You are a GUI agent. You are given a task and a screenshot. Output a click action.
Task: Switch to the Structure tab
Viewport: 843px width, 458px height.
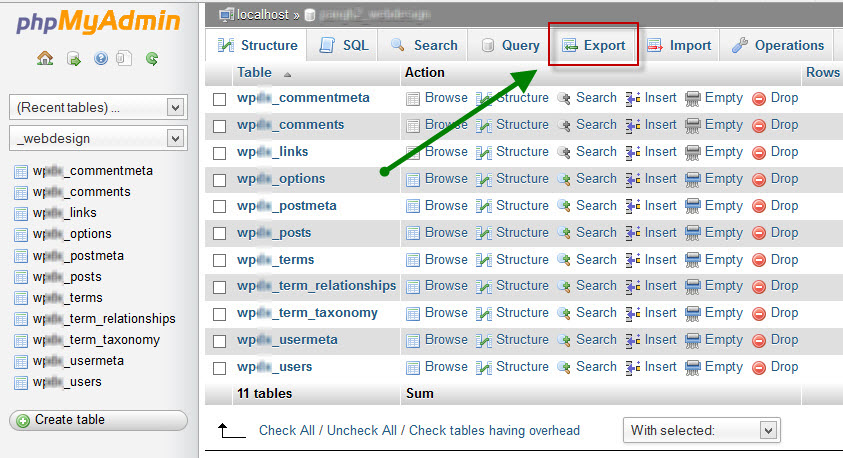(x=258, y=45)
